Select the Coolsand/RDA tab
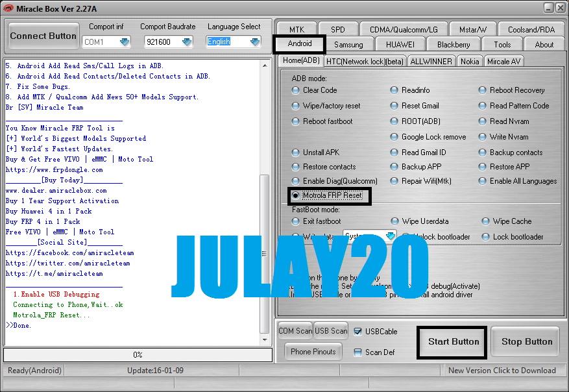 [531, 29]
